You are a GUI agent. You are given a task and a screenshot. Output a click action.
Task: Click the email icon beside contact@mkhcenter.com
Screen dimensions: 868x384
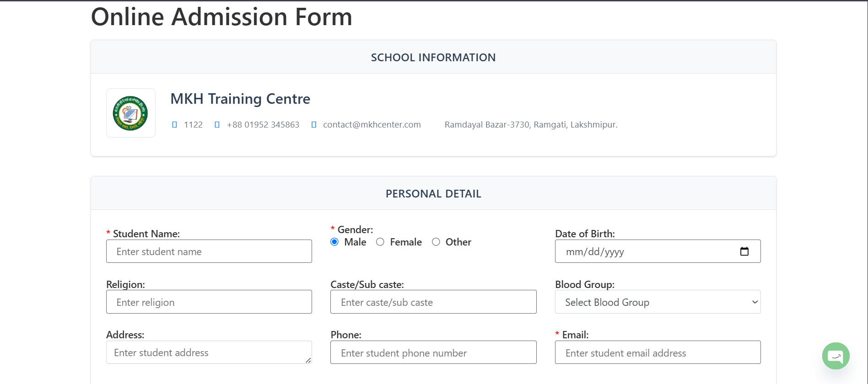(x=314, y=125)
